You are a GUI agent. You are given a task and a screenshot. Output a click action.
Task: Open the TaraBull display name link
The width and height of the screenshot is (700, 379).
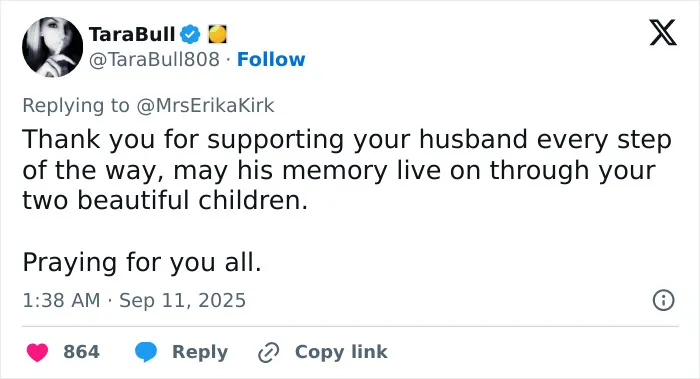132,34
